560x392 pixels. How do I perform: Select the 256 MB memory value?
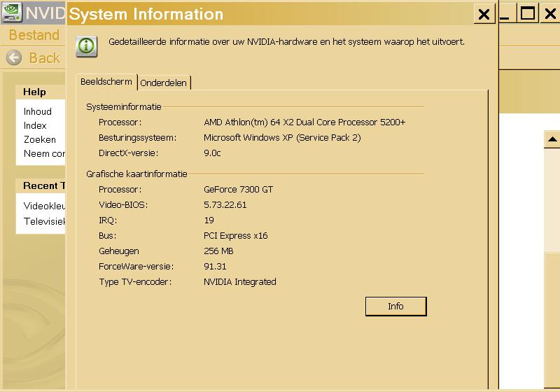[218, 251]
